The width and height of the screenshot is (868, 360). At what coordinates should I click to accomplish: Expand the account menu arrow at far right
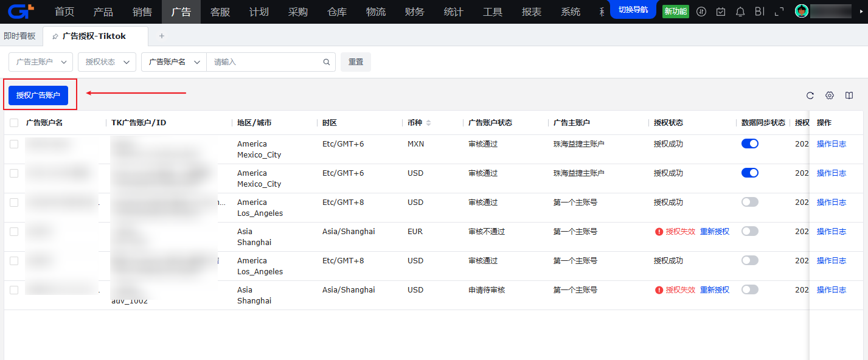(861, 12)
